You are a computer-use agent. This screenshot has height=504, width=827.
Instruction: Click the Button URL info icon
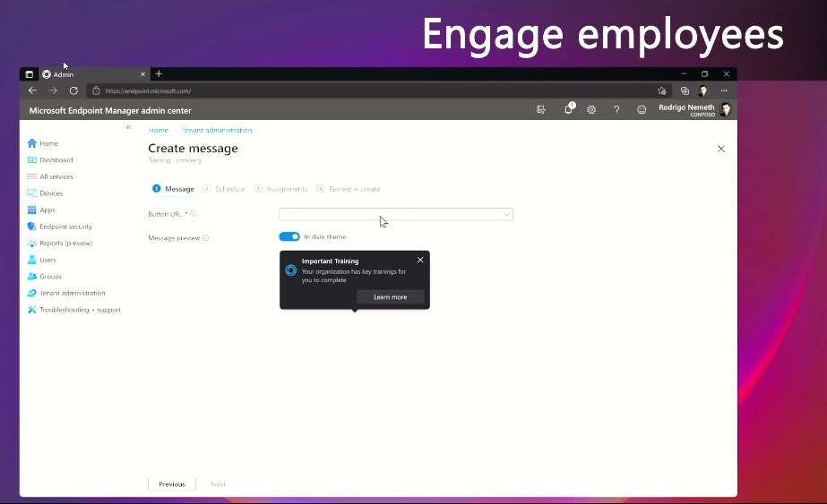point(193,214)
